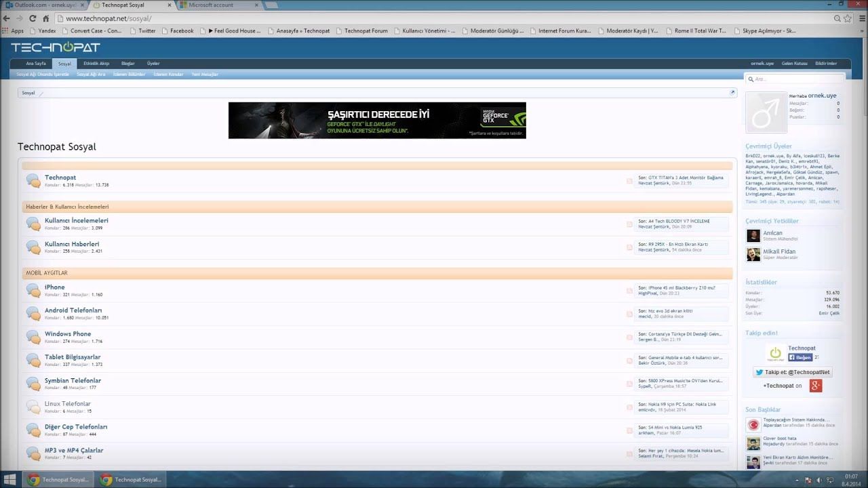Viewport: 868px width, 488px height.
Task: Open the Etkinlik Akışı navigation tab
Action: point(96,63)
